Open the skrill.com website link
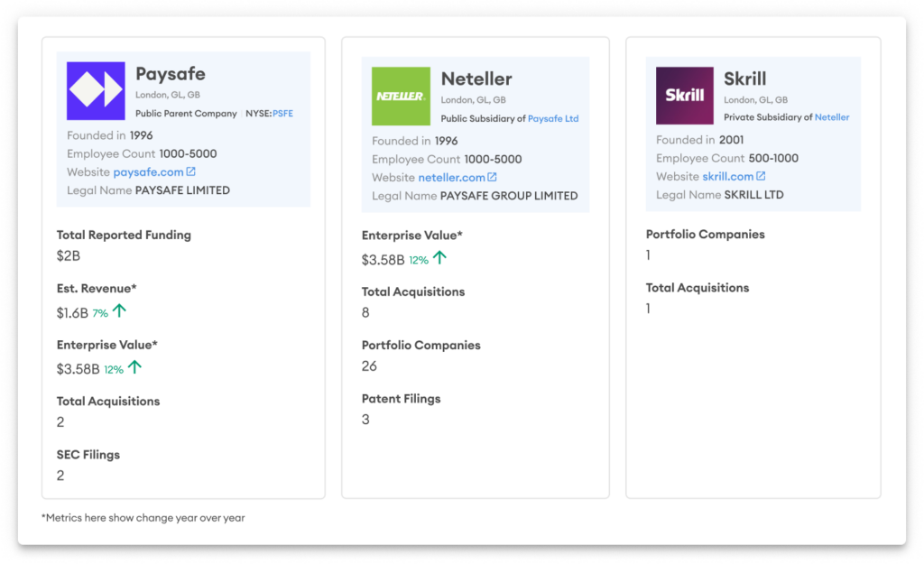 [728, 176]
